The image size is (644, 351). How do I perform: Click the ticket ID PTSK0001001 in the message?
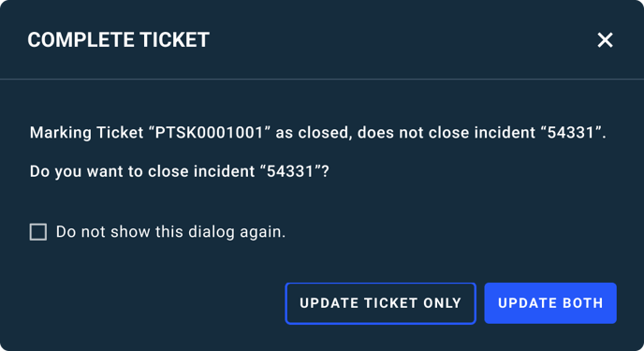point(209,133)
